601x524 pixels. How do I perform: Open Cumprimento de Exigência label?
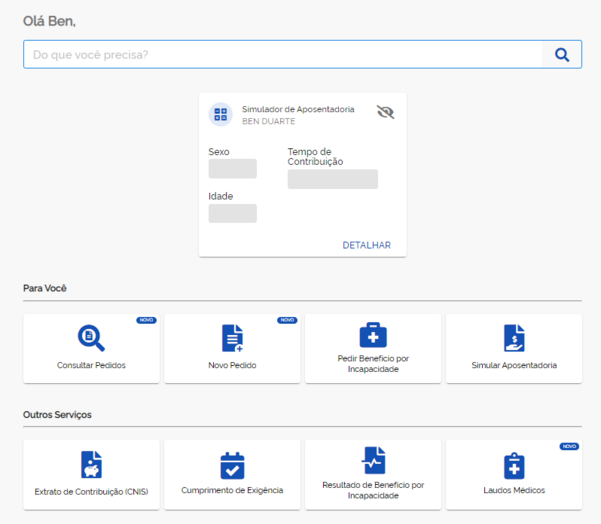click(x=232, y=490)
